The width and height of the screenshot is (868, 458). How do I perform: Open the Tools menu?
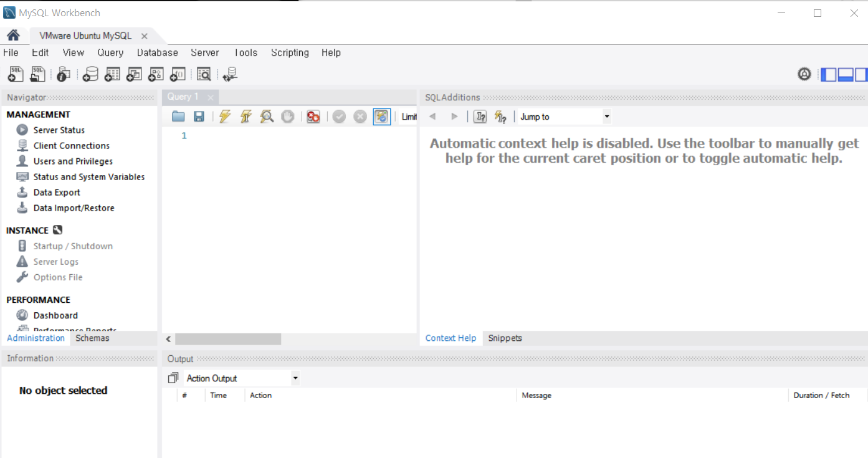[246, 52]
